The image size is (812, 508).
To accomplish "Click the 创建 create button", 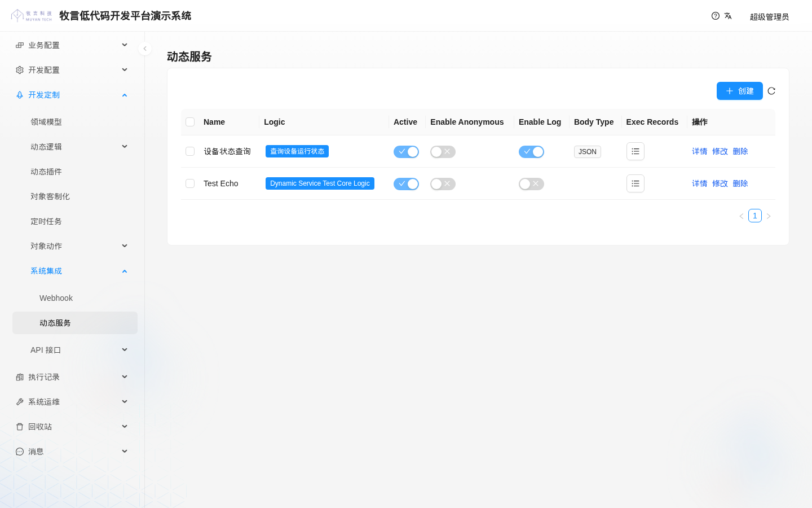I will pyautogui.click(x=740, y=91).
